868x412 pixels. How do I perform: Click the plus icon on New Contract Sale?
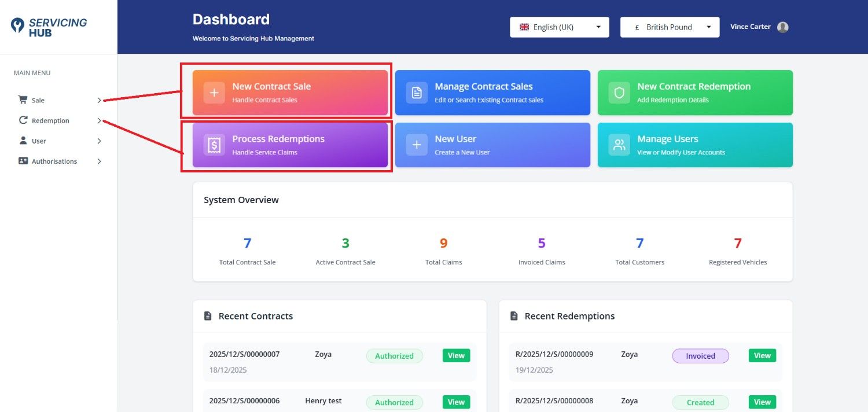[x=214, y=93]
